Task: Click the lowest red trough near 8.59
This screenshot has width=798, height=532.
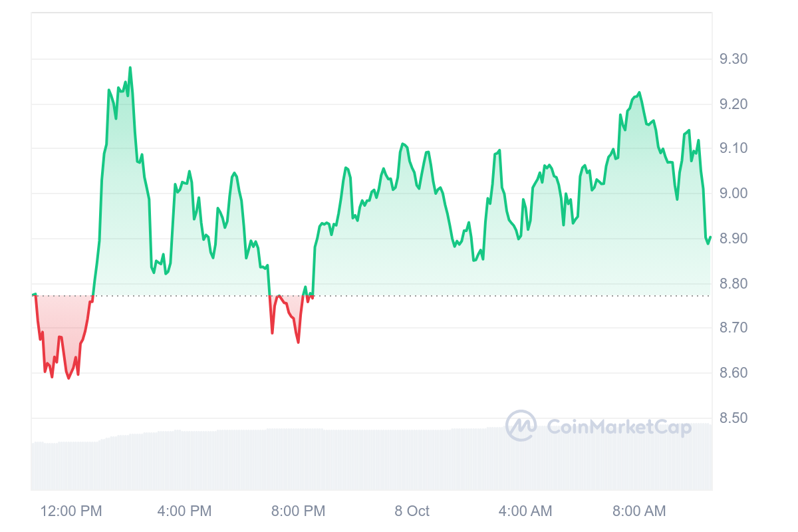Action: coord(68,378)
